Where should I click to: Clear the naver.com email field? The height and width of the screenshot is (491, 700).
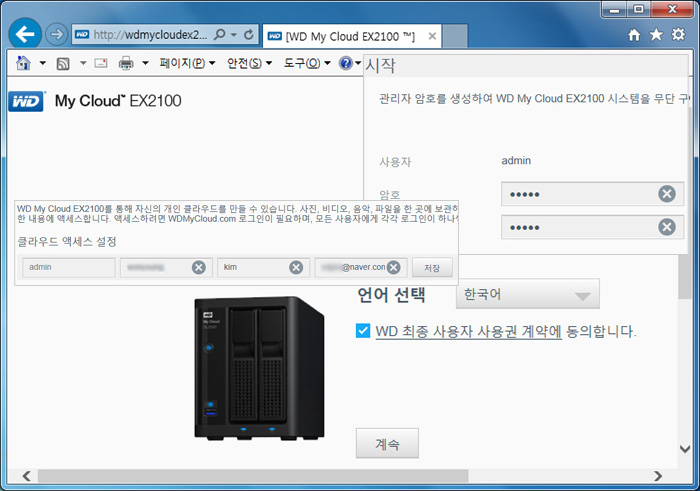[393, 267]
